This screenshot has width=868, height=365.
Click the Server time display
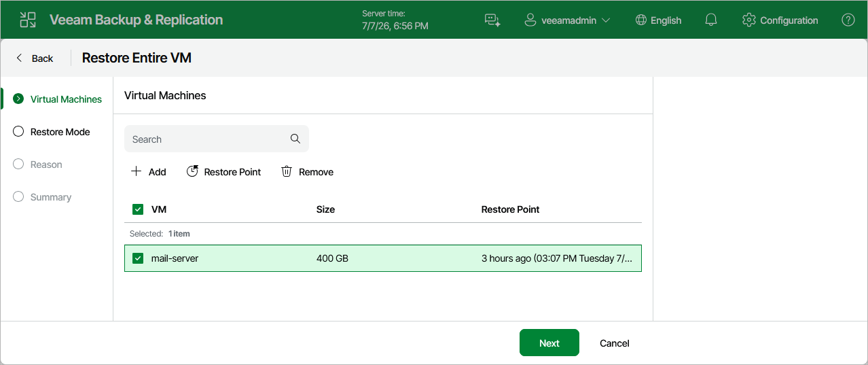[395, 20]
